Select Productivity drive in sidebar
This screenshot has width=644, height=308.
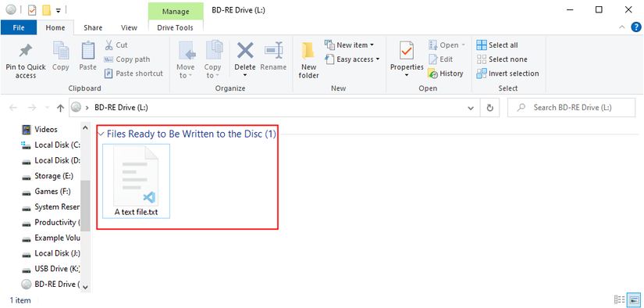(x=50, y=223)
